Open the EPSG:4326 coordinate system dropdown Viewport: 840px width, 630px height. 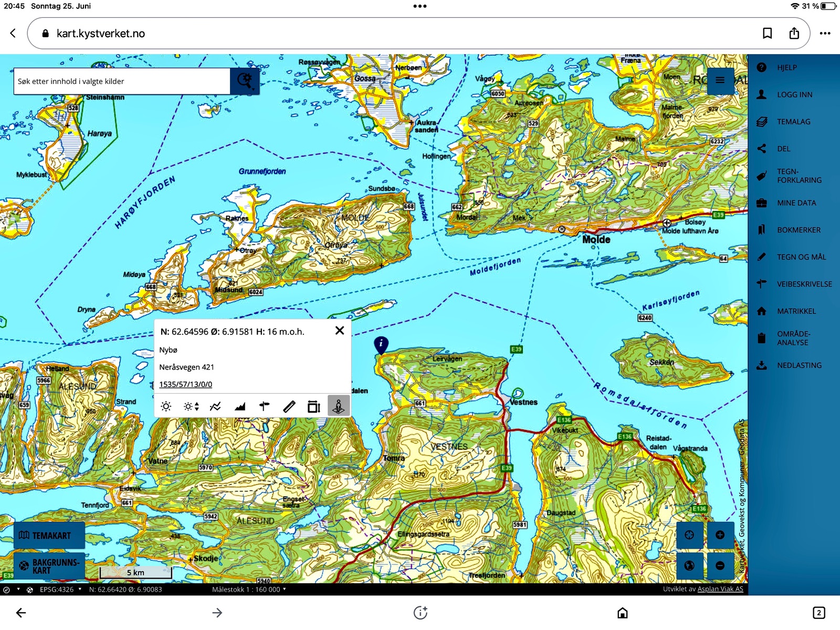pos(60,590)
